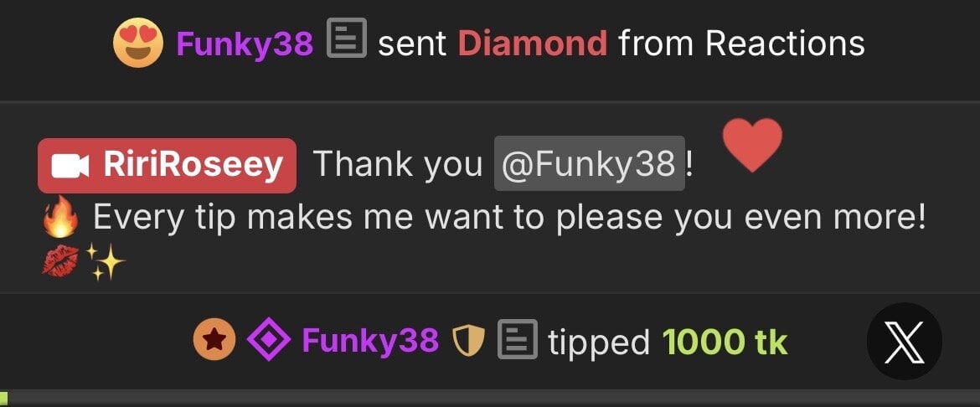This screenshot has width=980, height=407.
Task: Click the kiss lips emoji
Action: click(60, 260)
